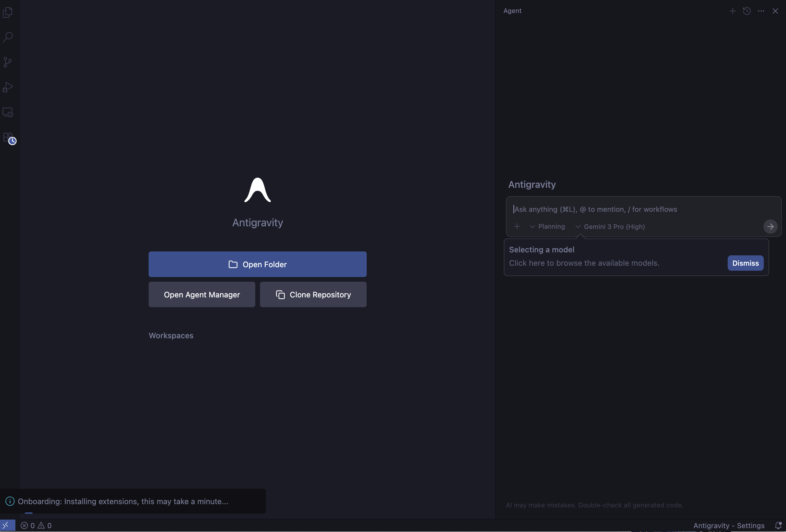Open the Search view icon
This screenshot has width=786, height=532.
point(8,37)
